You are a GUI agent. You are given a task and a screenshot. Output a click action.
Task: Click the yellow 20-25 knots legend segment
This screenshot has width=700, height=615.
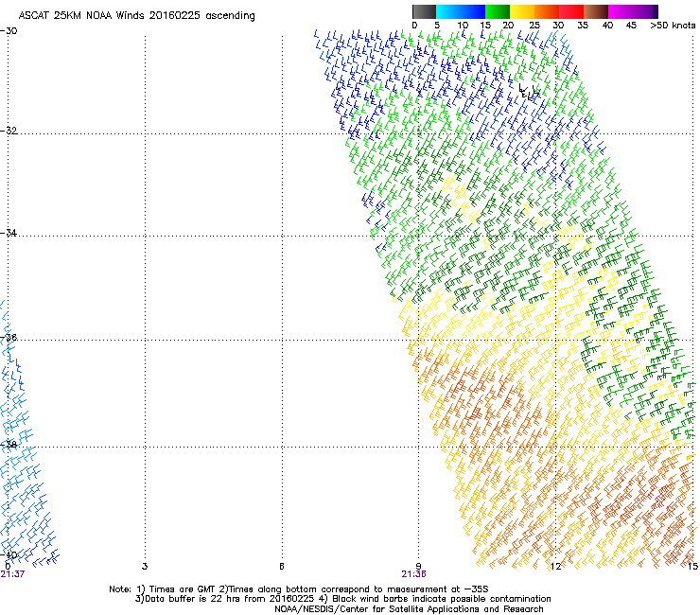[522, 11]
